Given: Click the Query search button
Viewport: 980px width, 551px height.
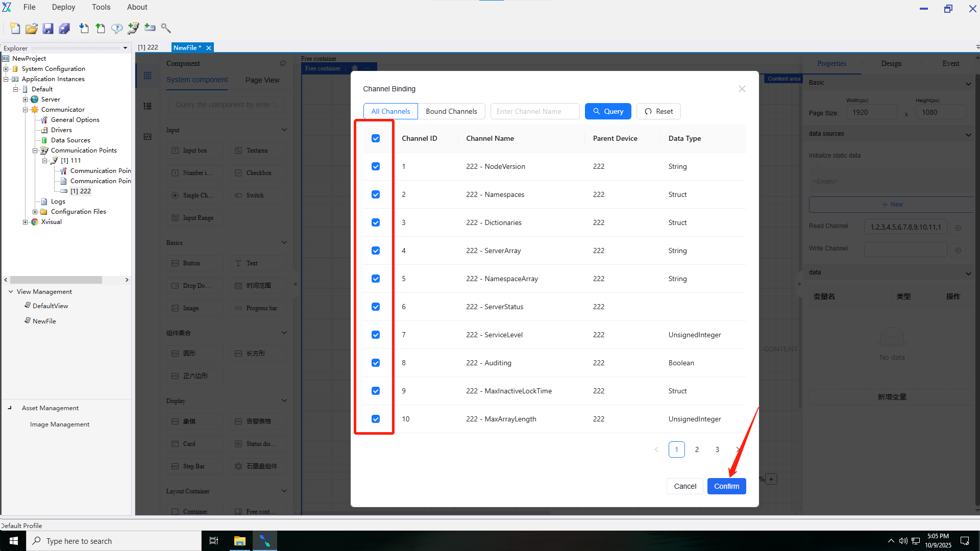Looking at the screenshot, I should (x=608, y=111).
